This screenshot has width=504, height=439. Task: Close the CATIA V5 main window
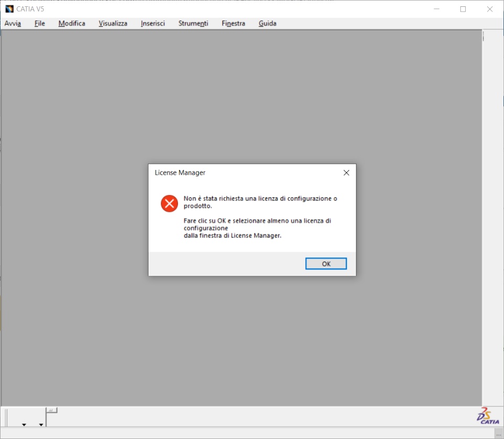tap(489, 9)
